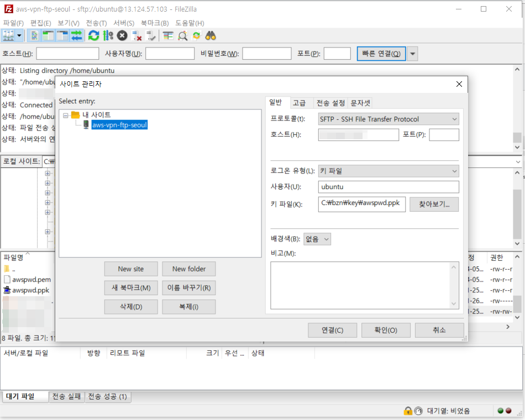Toggle synchronized browsing icon
Image resolution: width=525 pixels, height=420 pixels.
pos(197,35)
